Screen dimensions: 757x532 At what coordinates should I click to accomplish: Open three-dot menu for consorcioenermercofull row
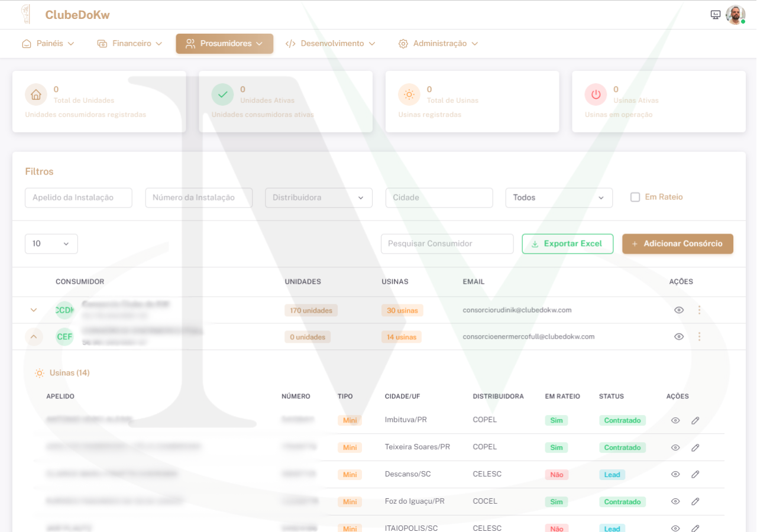click(699, 337)
